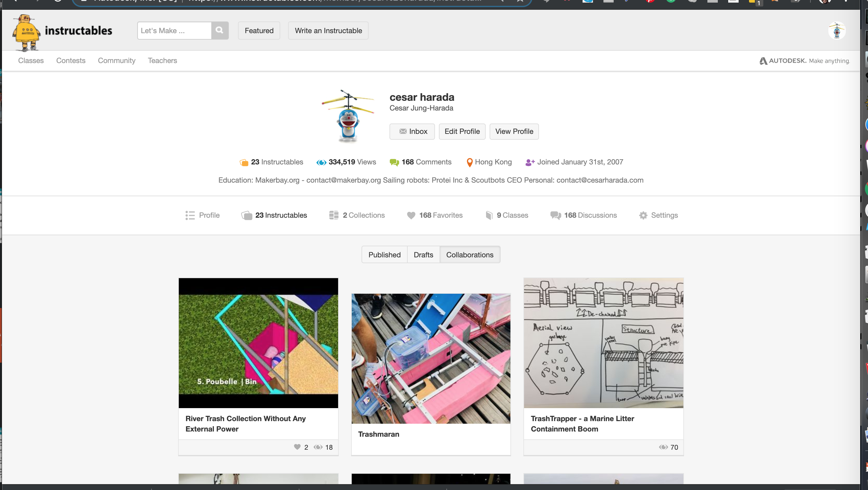Click the search magnifier icon
This screenshot has height=490, width=868.
click(219, 30)
